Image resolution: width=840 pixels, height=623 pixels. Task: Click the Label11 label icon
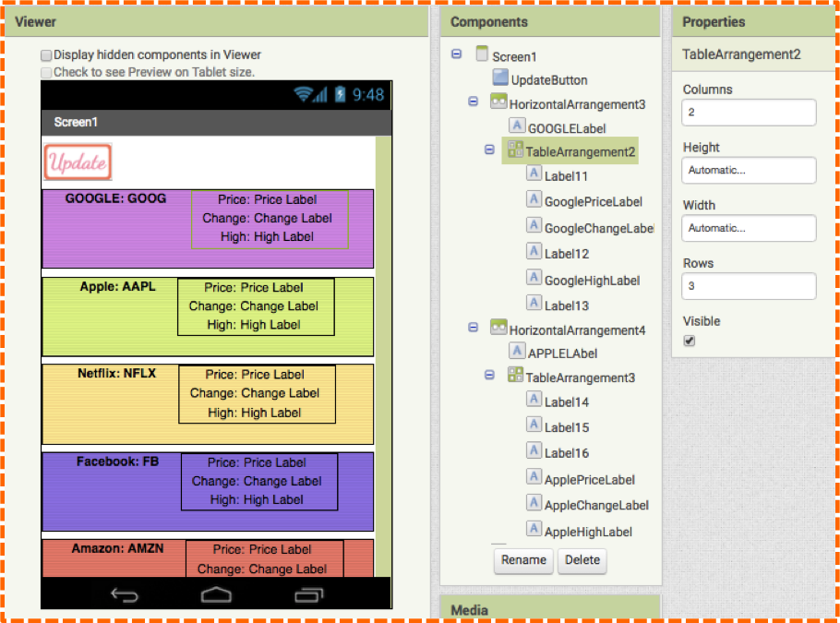click(534, 174)
